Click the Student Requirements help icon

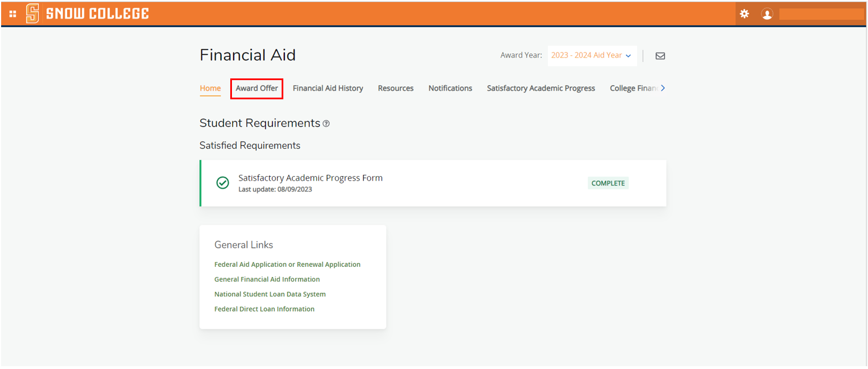click(326, 124)
